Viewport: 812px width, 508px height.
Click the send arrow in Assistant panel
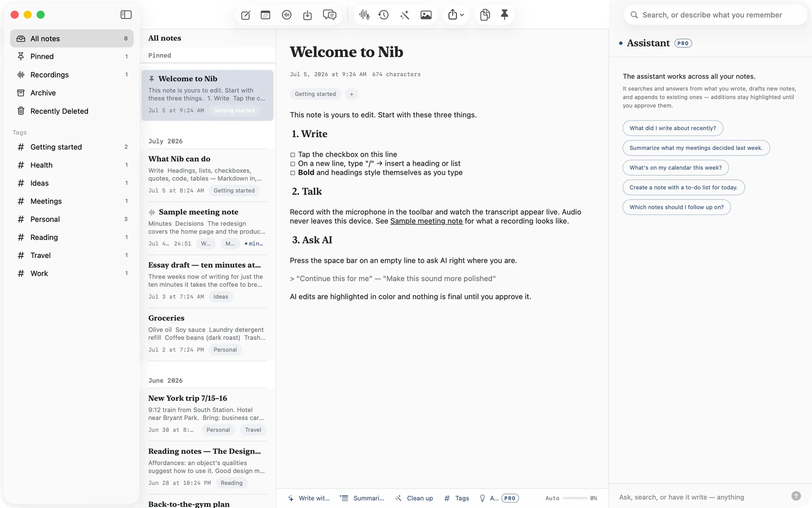pos(796,496)
